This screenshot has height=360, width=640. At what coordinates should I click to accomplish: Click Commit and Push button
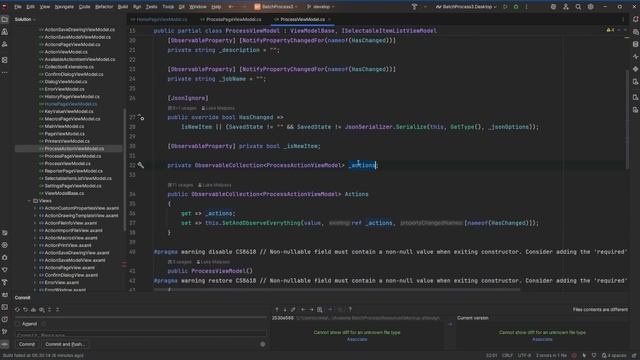65,344
